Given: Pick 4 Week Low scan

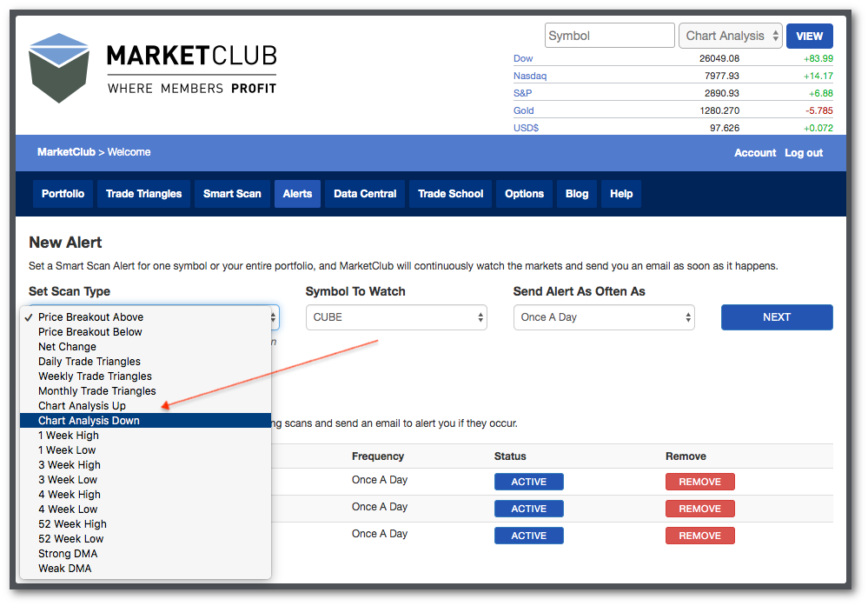Looking at the screenshot, I should (146, 509).
